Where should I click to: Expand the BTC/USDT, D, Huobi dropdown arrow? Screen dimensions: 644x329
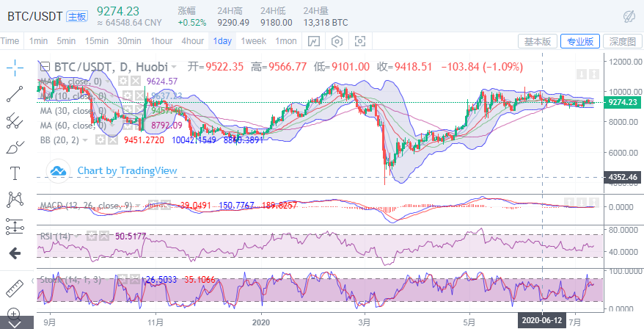[174, 67]
